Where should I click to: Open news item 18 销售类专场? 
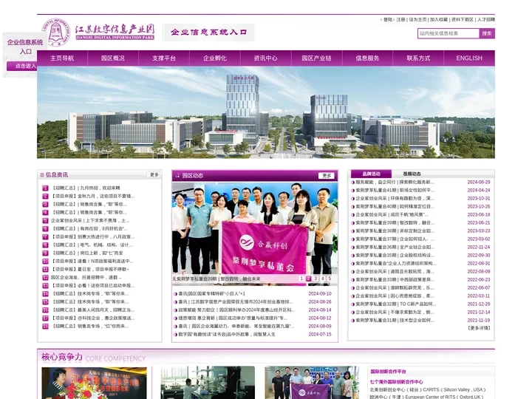click(90, 327)
